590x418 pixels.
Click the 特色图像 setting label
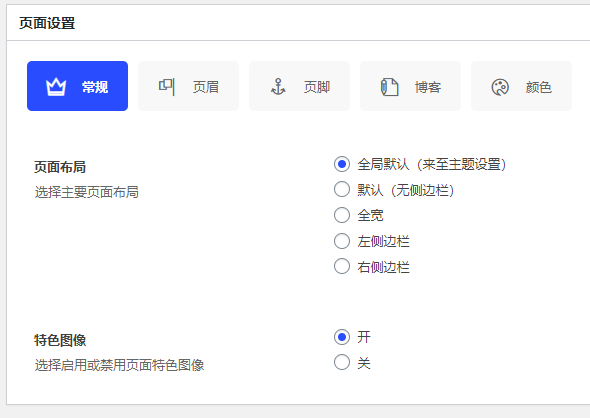[x=60, y=340]
